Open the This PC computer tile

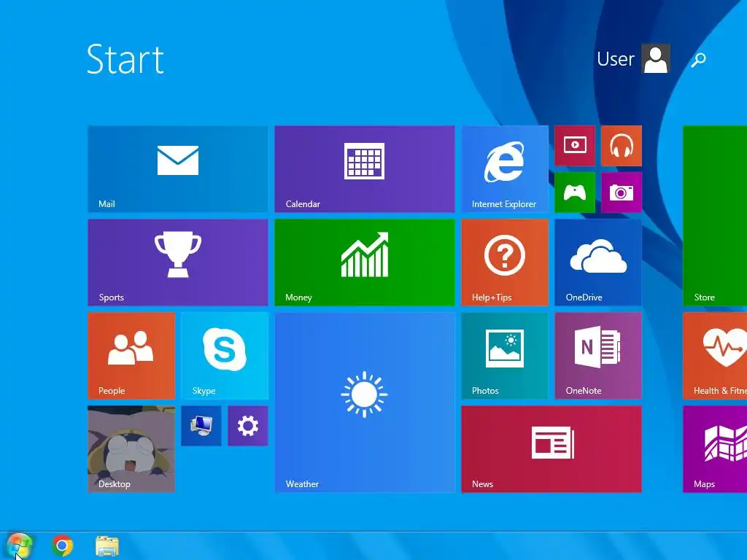pos(201,426)
